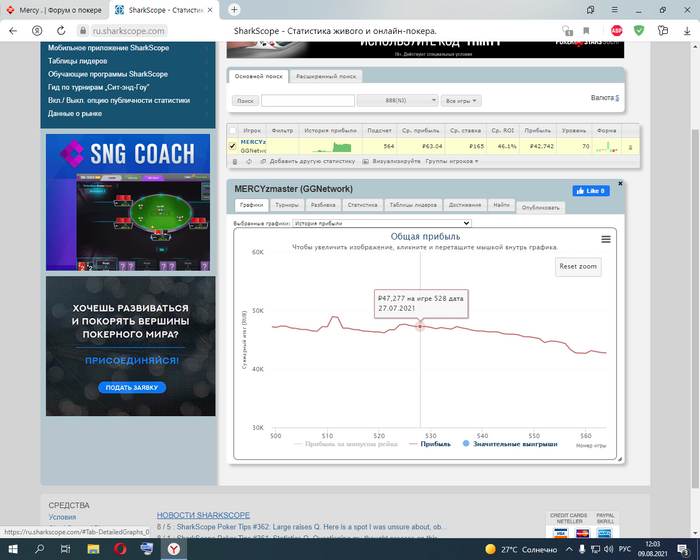This screenshot has width=700, height=560.
Task: Delete selected rows with the trash icon
Action: (x=235, y=161)
